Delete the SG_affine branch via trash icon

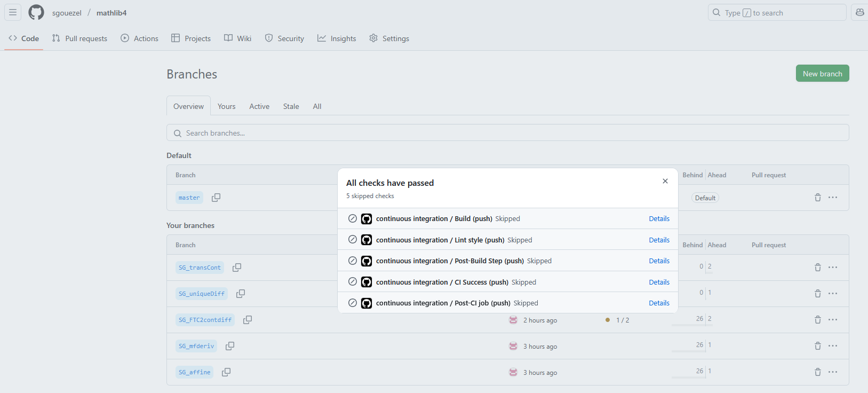point(817,372)
